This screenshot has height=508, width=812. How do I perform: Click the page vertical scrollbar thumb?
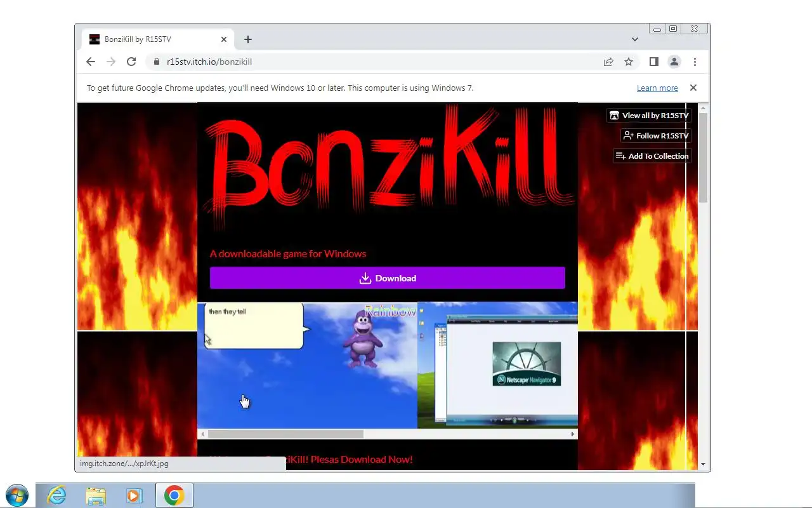pos(703,159)
